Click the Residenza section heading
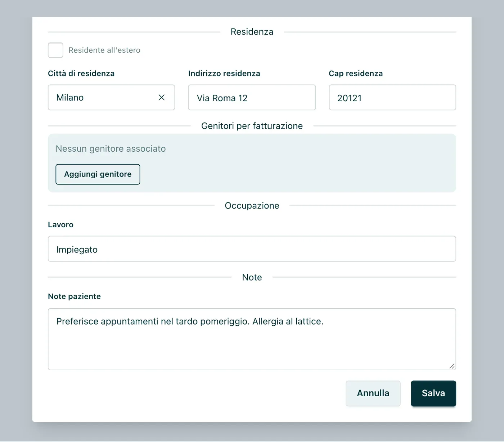Image resolution: width=504 pixels, height=442 pixels. [252, 32]
